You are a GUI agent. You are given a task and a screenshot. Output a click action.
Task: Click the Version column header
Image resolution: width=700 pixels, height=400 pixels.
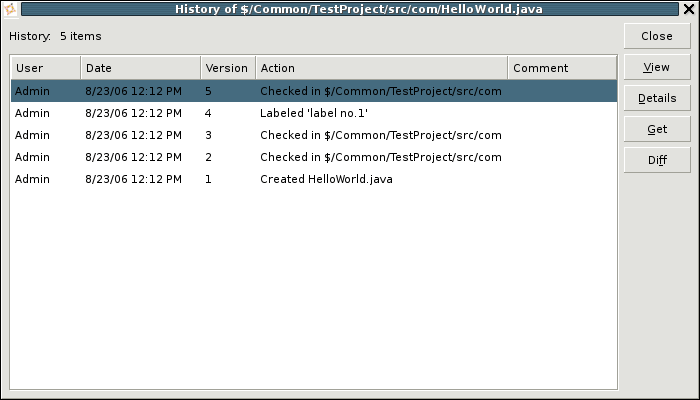click(227, 68)
